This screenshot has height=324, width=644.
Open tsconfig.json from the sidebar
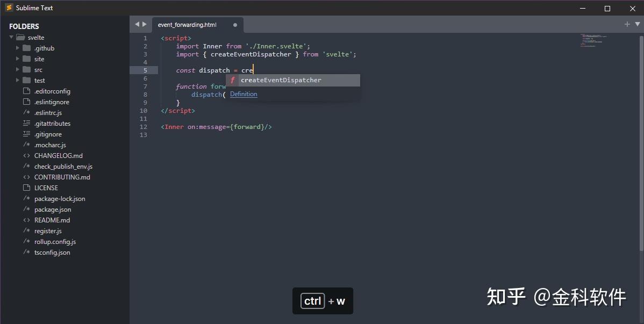[x=52, y=252]
